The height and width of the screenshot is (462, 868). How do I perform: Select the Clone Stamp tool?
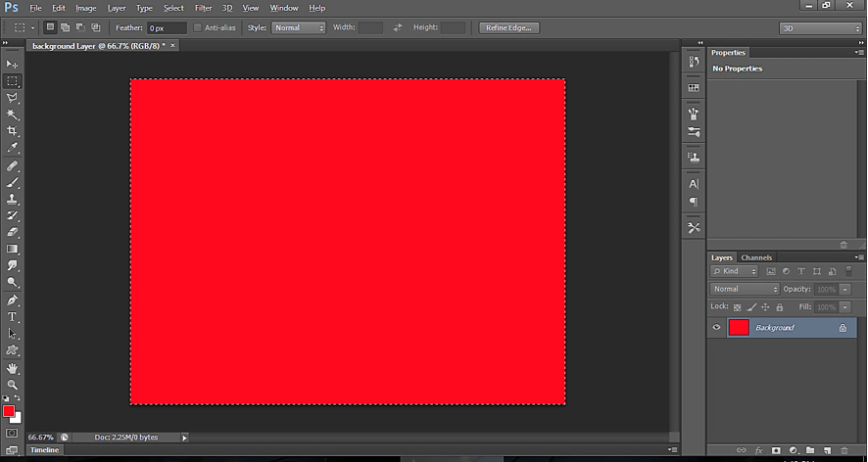[12, 199]
